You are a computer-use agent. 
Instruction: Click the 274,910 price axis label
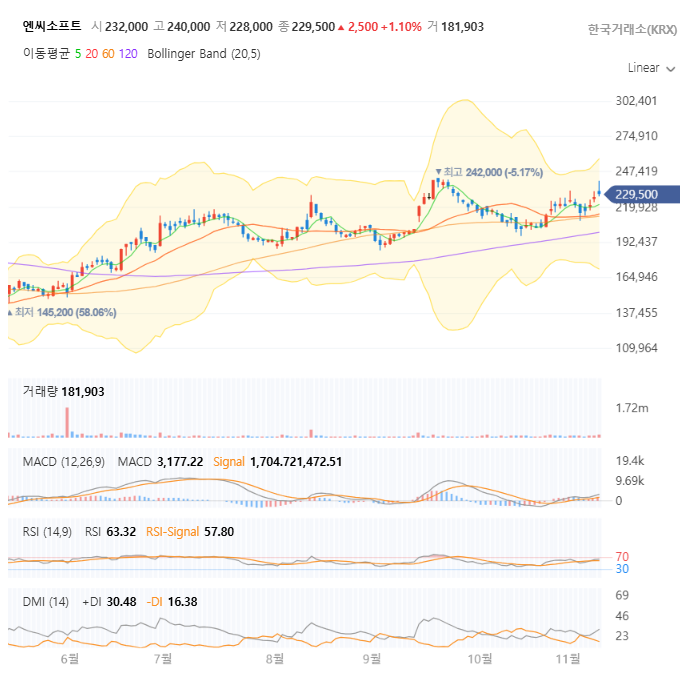tap(636, 136)
